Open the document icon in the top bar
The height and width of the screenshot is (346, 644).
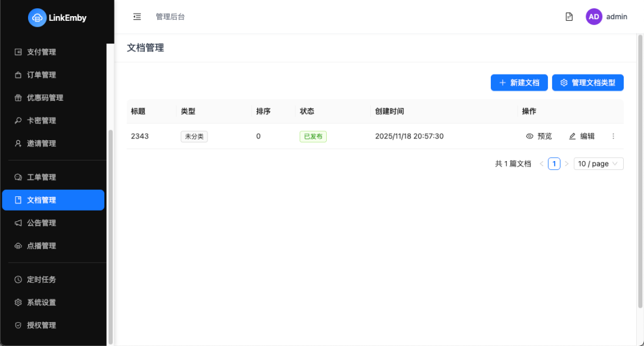pos(568,16)
